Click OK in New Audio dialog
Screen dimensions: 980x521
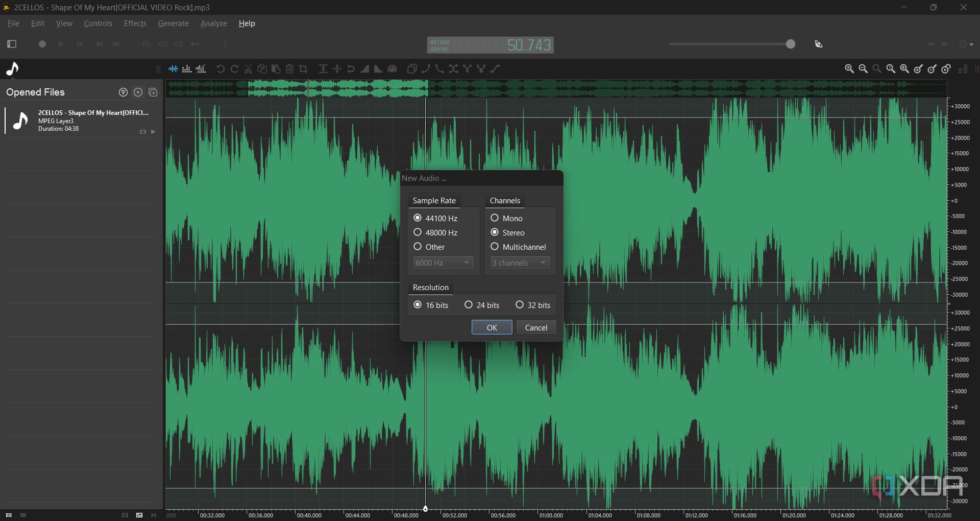(492, 327)
